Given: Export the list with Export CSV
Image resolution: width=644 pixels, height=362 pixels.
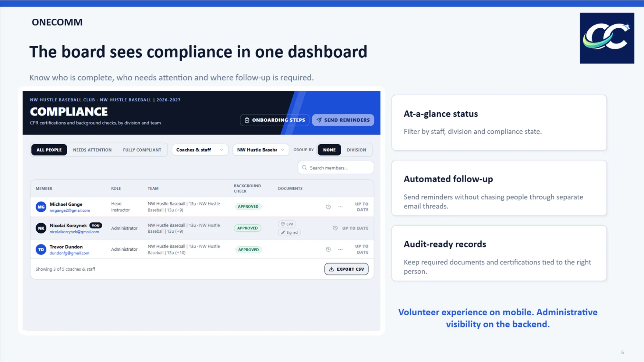Looking at the screenshot, I should (346, 269).
